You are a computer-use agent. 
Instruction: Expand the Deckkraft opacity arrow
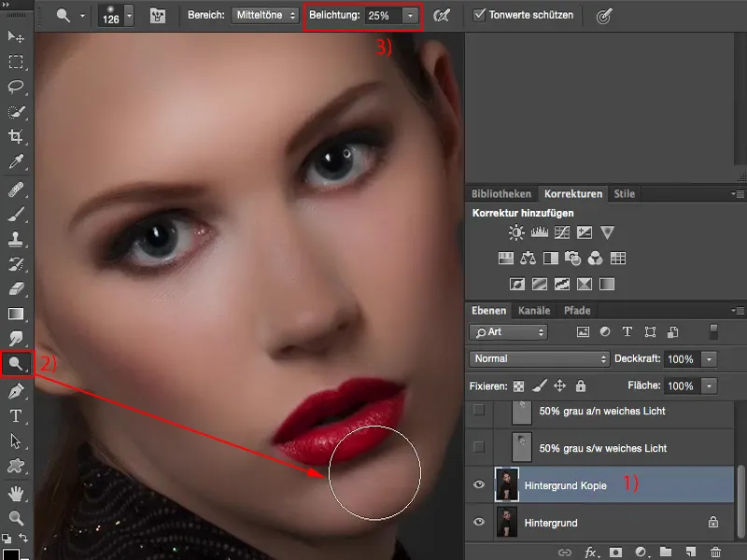(x=709, y=358)
